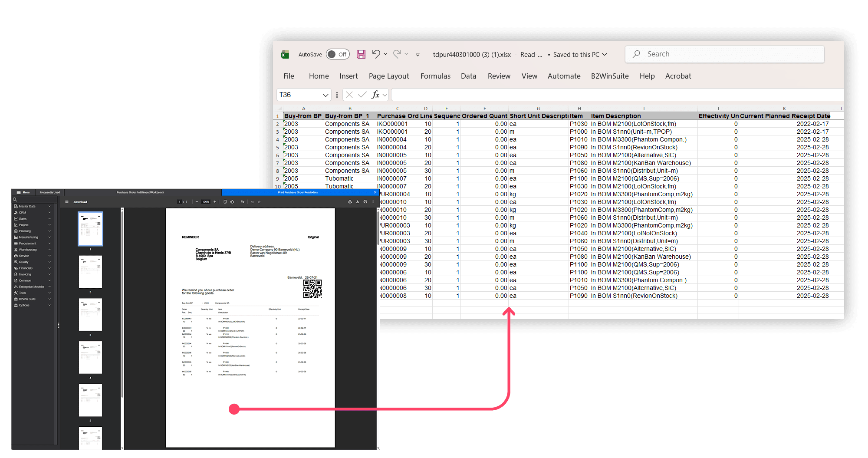
Task: Open the File menu in Excel
Action: 289,76
